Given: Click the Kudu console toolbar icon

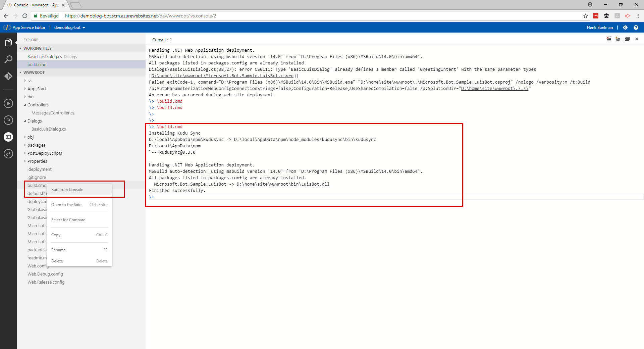Looking at the screenshot, I should click(x=618, y=39).
